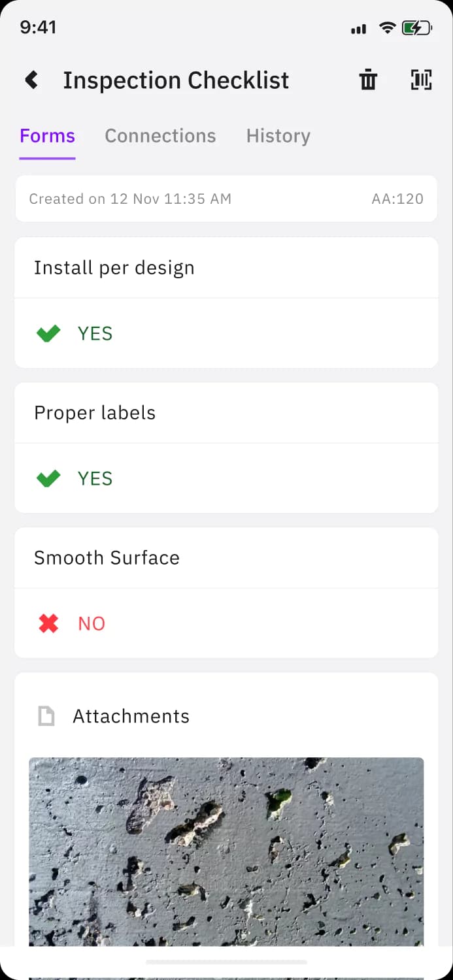
Task: Click the trash delete icon
Action: [368, 80]
